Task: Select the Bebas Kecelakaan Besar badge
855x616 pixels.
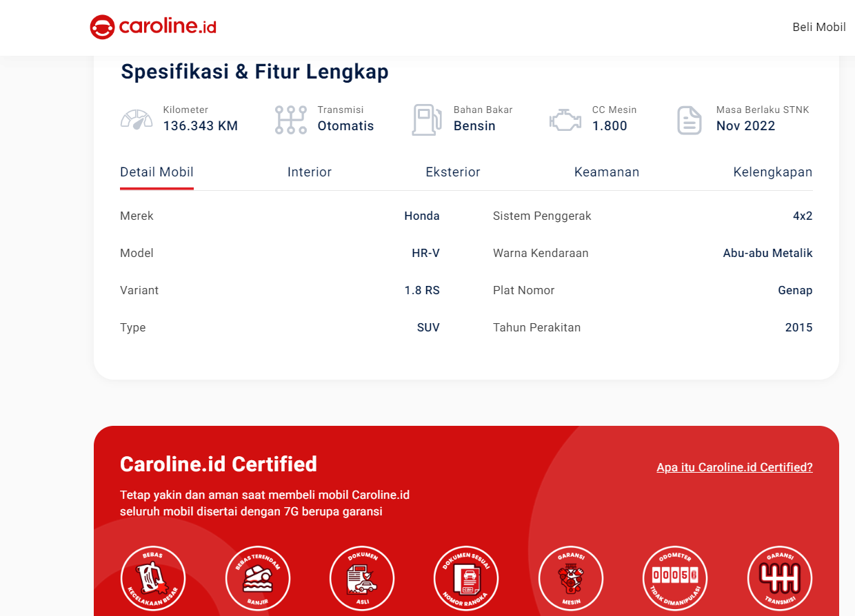Action: click(153, 579)
